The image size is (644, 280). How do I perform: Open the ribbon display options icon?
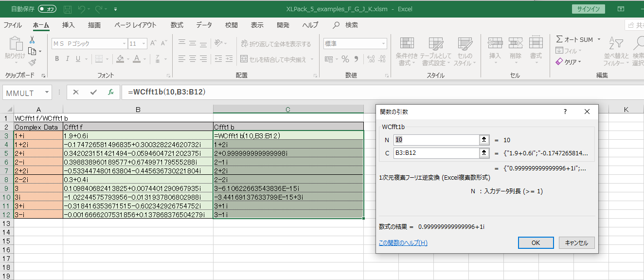coord(621,9)
